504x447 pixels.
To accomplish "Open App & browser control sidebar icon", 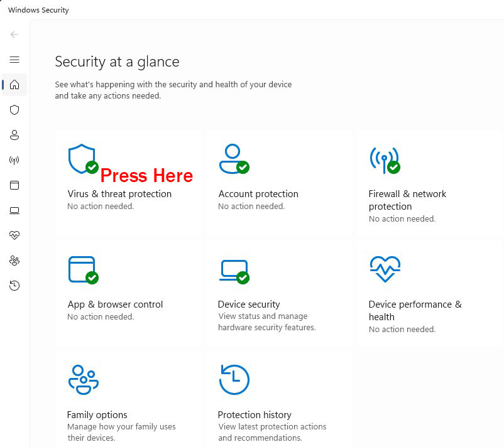I will coord(14,185).
